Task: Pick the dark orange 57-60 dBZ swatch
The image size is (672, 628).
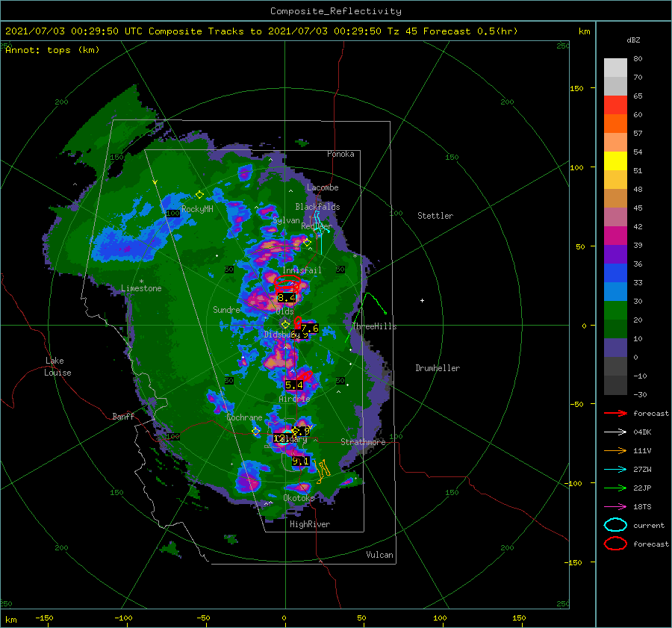Action: 615,123
